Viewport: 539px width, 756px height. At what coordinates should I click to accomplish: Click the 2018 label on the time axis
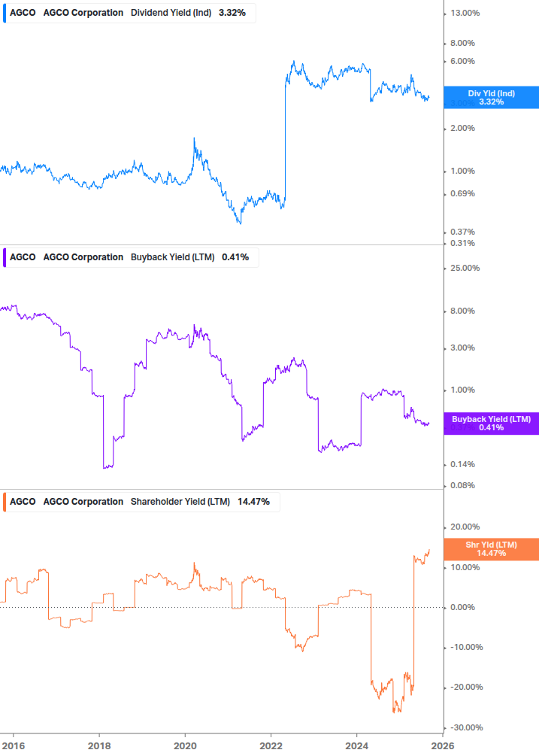(99, 746)
